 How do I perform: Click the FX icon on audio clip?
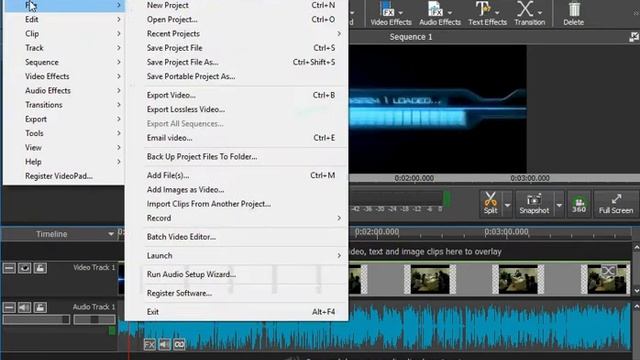[149, 344]
